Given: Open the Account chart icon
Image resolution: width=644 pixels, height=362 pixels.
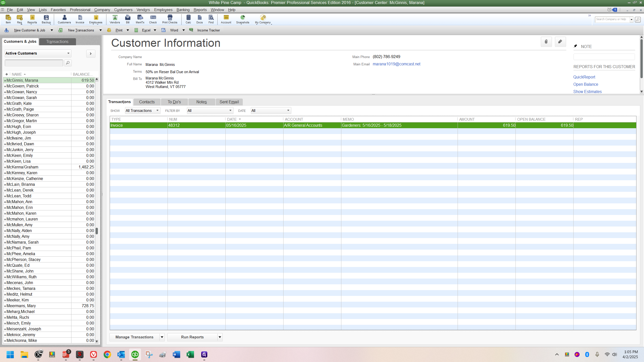Looking at the screenshot, I should [x=226, y=19].
